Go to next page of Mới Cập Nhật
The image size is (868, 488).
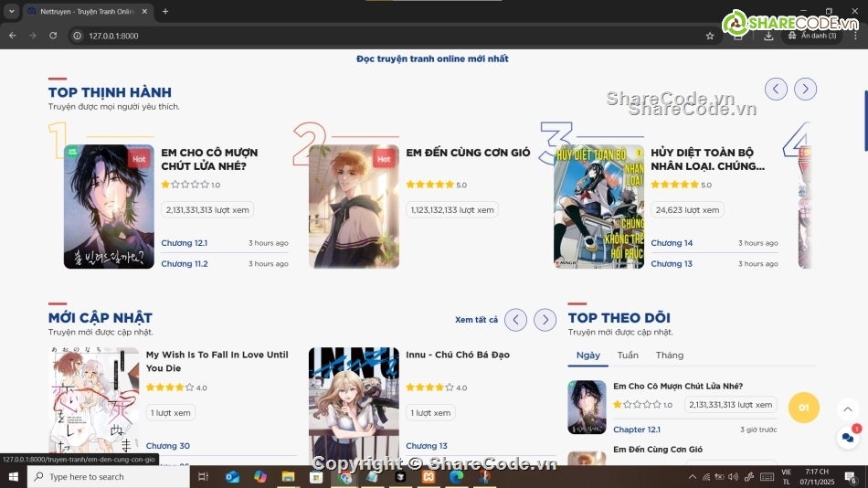(x=545, y=320)
